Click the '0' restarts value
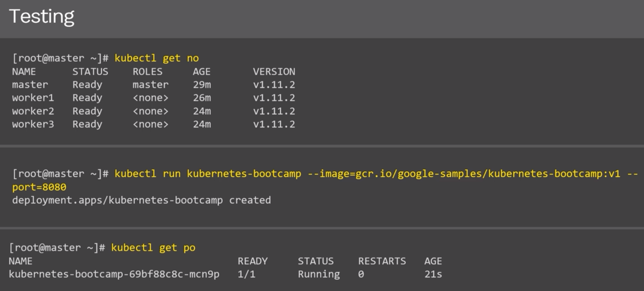The height and width of the screenshot is (291, 644). (361, 274)
